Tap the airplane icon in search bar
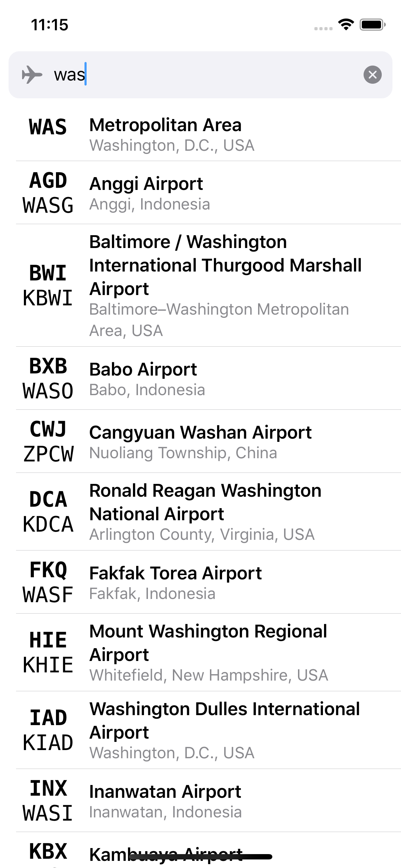Viewport: 401px width, 868px height. (x=32, y=75)
